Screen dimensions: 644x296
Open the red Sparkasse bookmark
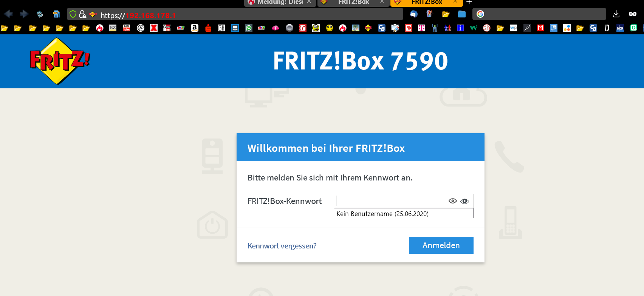coord(208,28)
